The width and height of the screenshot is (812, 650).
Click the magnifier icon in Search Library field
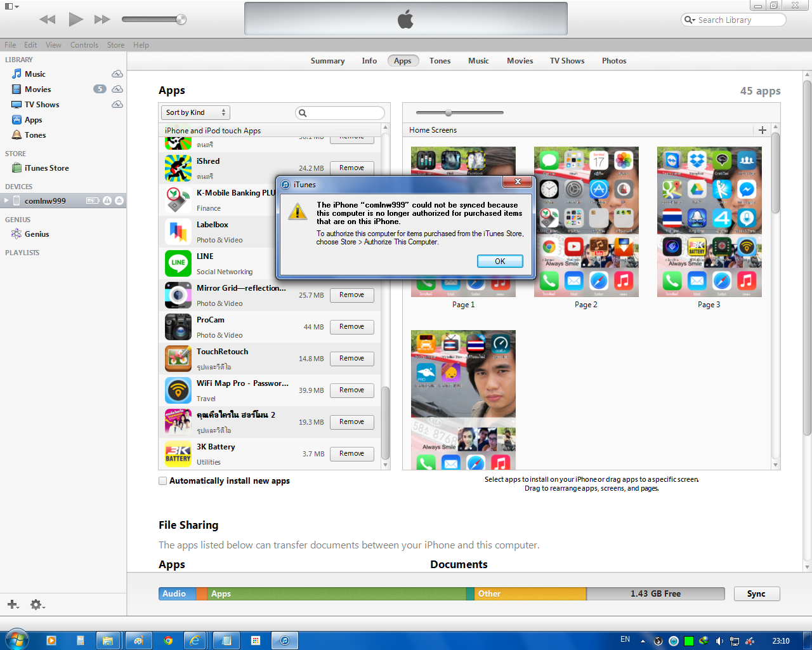pos(690,20)
